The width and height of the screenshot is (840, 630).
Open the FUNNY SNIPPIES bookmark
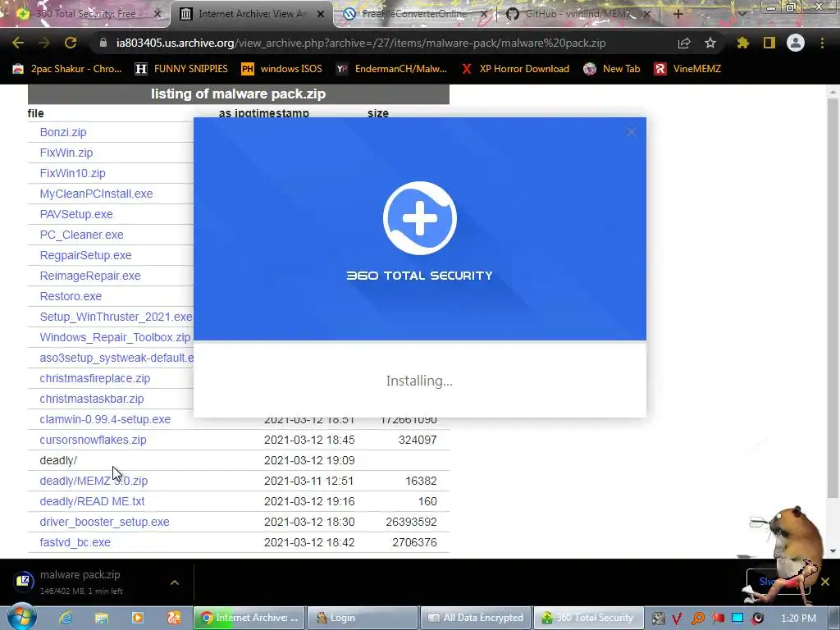click(181, 69)
